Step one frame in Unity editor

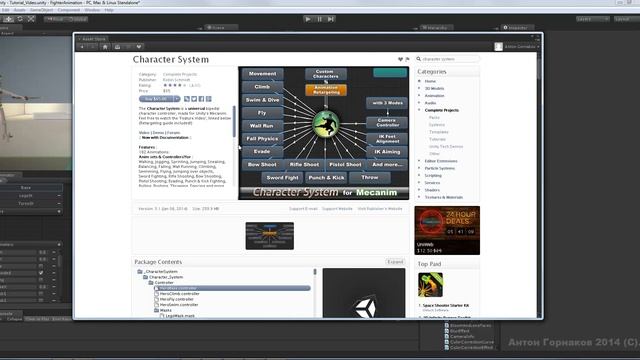point(331,19)
